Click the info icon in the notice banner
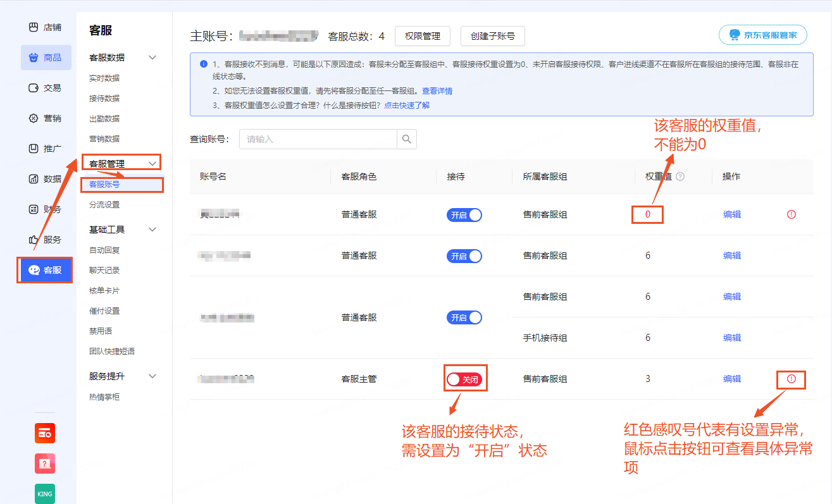 [203, 64]
